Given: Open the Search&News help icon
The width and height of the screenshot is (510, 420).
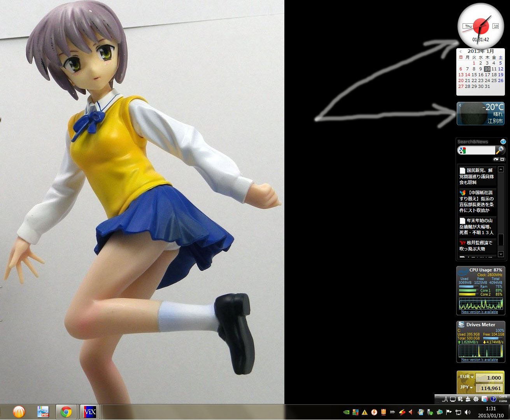Looking at the screenshot, I should coord(503,142).
